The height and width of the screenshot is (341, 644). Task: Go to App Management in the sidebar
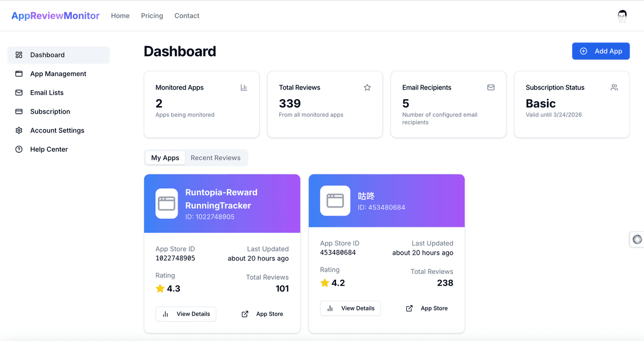(x=58, y=74)
